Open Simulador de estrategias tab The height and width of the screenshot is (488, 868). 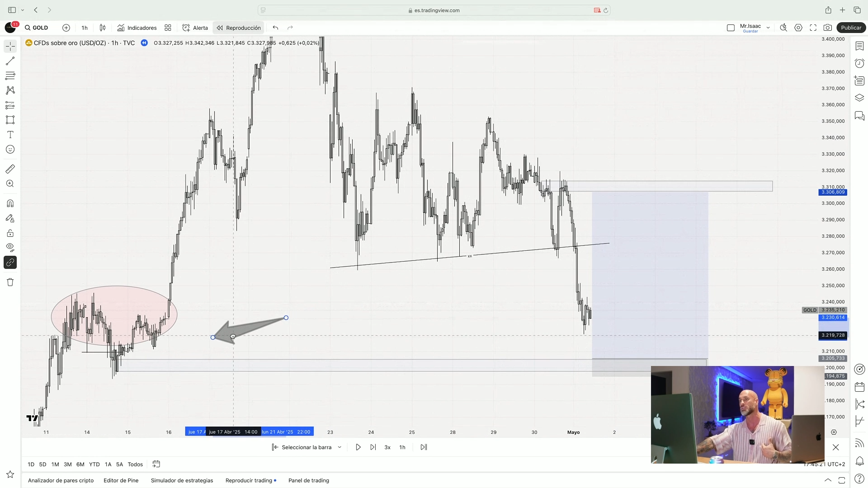pos(182,480)
